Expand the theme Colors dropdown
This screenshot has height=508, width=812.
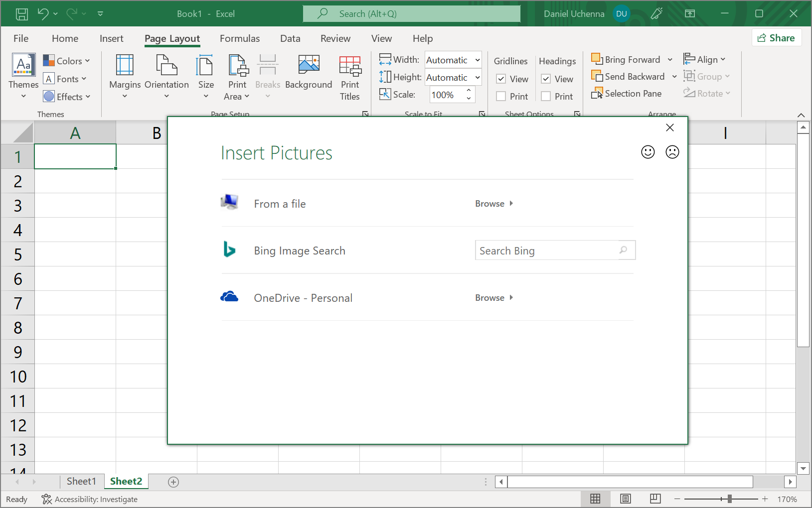point(67,61)
